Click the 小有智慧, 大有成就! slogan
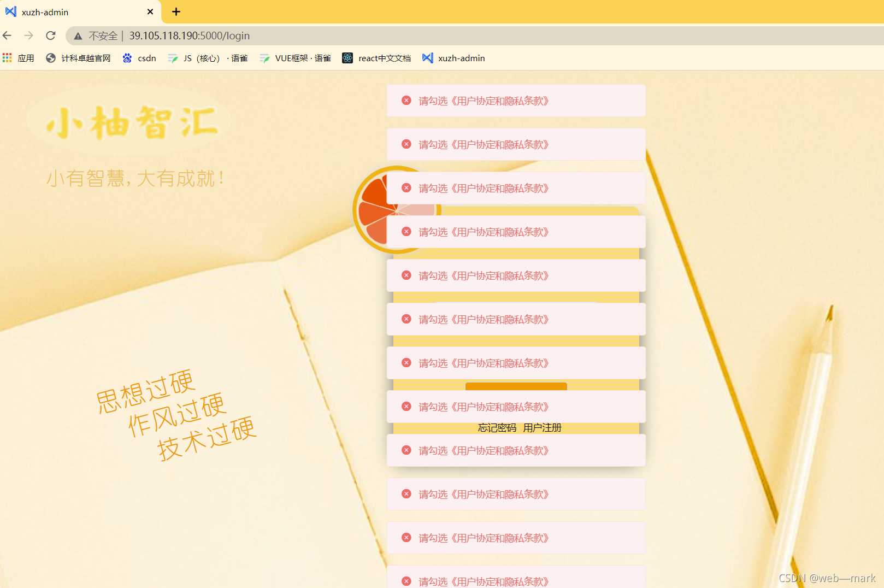The image size is (884, 588). (135, 178)
